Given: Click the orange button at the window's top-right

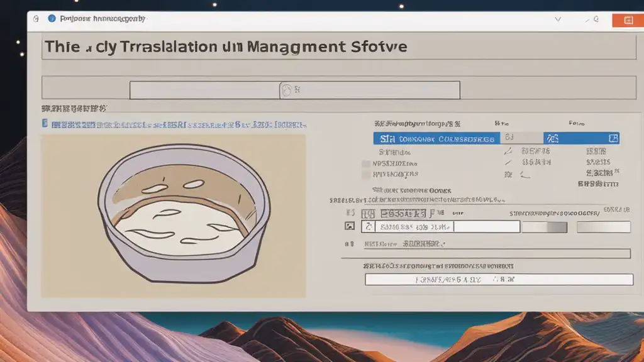Looking at the screenshot, I should click(627, 20).
